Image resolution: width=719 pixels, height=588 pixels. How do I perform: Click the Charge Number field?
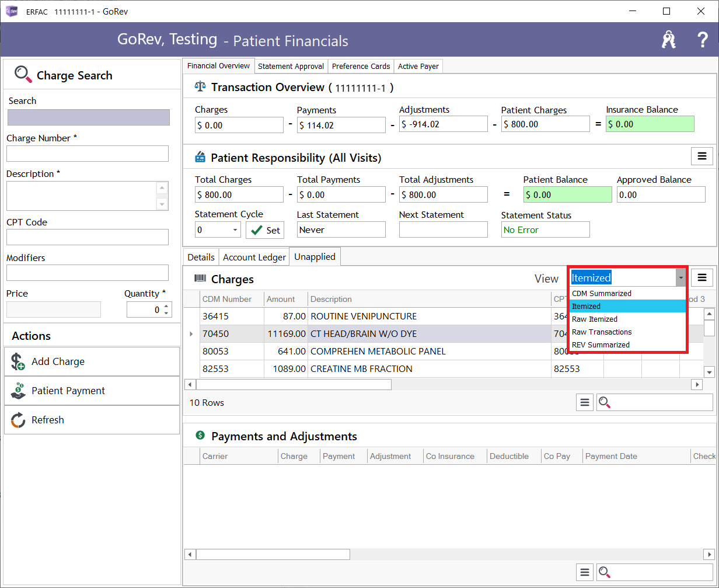tap(88, 154)
